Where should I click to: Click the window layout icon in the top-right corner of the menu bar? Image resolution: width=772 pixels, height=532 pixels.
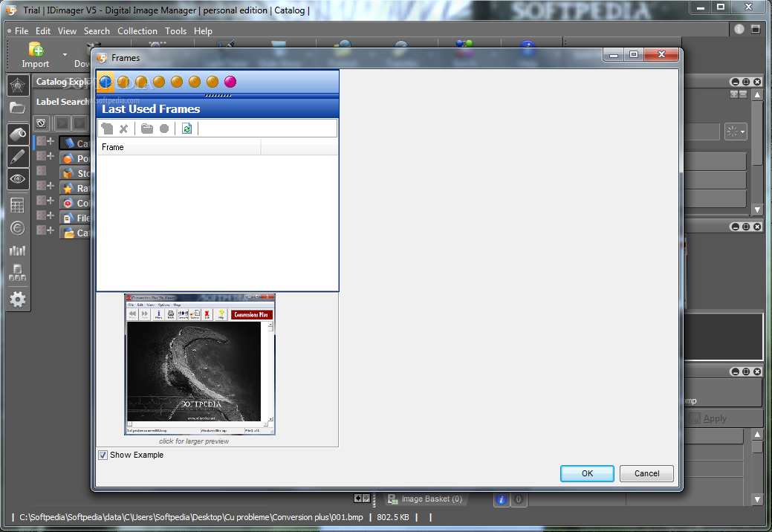[756, 29]
